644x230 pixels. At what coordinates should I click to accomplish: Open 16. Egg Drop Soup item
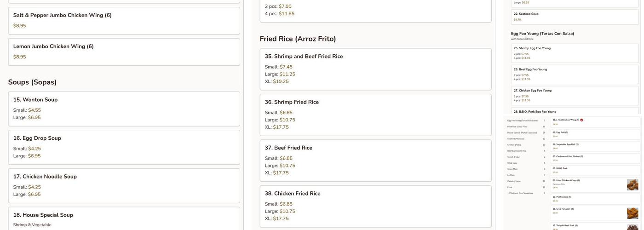click(124, 147)
